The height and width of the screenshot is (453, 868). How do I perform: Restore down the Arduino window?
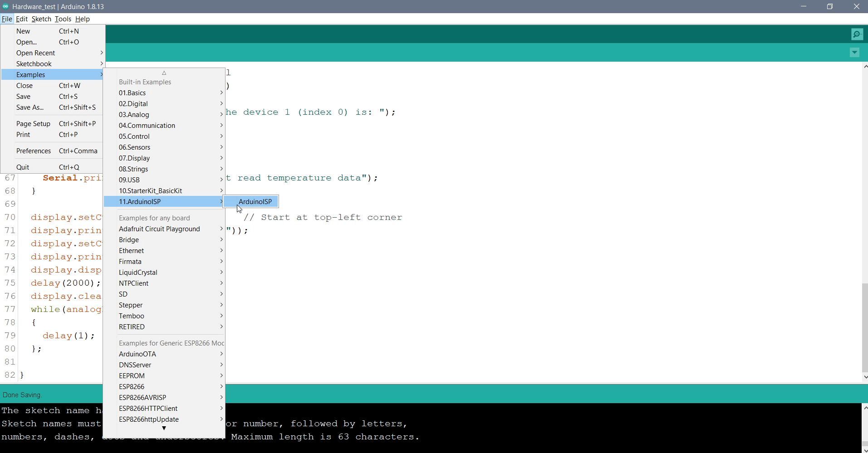point(830,6)
